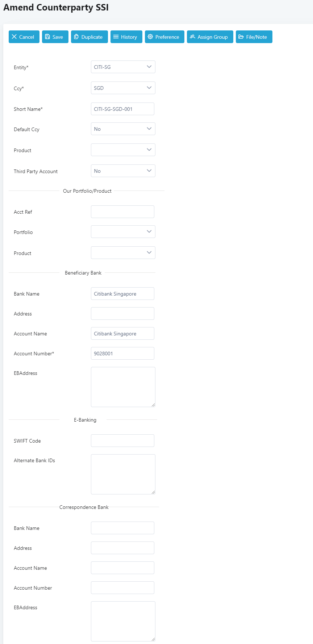Open the Portfolio dropdown
Viewport: 313px width, 644px height.
click(x=123, y=232)
